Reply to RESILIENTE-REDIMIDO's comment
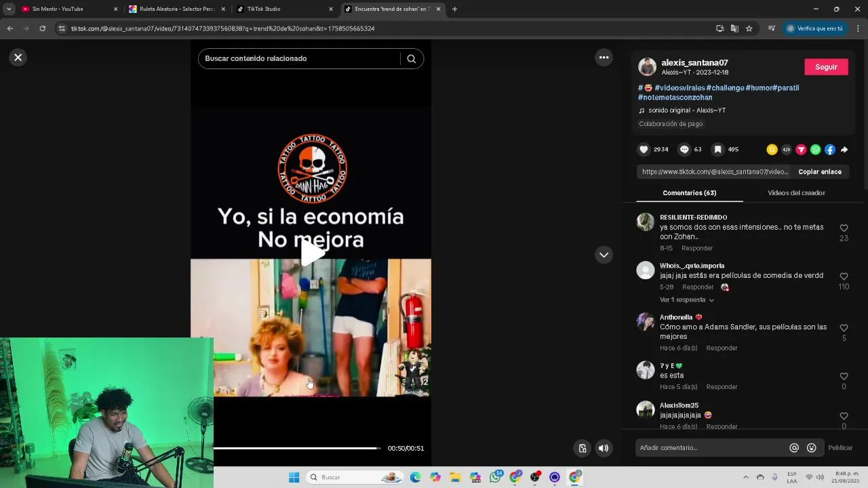 click(697, 248)
